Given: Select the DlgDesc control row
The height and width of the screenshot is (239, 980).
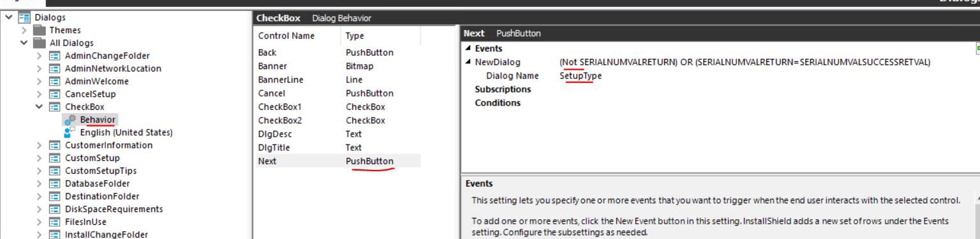Looking at the screenshot, I should point(338,134).
